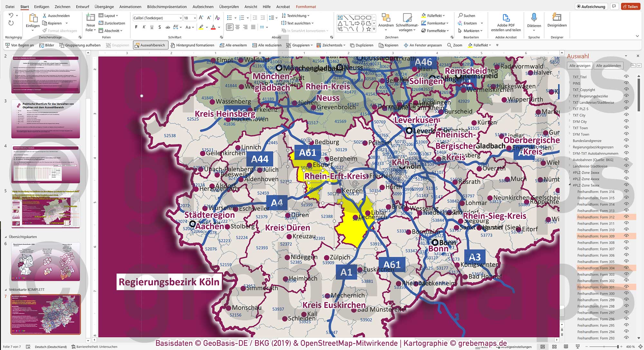The width and height of the screenshot is (644, 350).
Task: Click the Kopieren icon in Zwischenablage
Action: (x=45, y=23)
